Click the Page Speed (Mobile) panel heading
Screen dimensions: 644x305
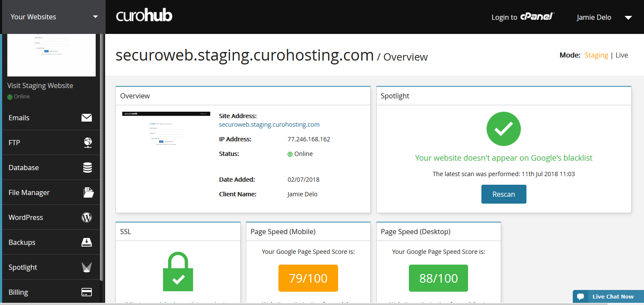[x=283, y=232]
